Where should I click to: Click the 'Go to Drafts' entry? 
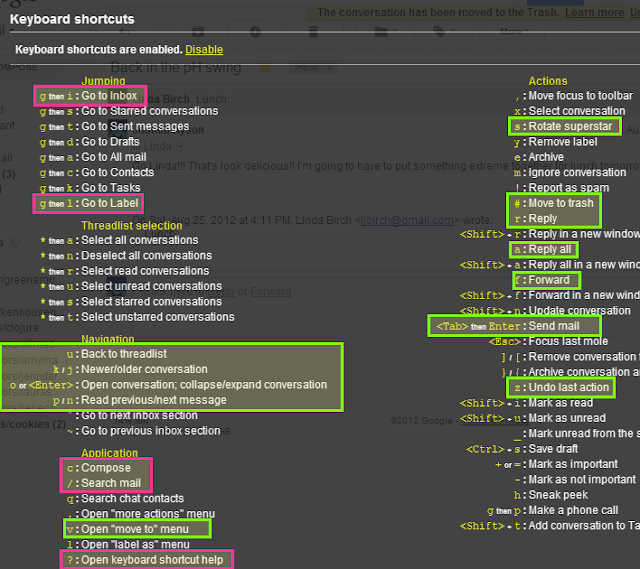tap(89, 142)
